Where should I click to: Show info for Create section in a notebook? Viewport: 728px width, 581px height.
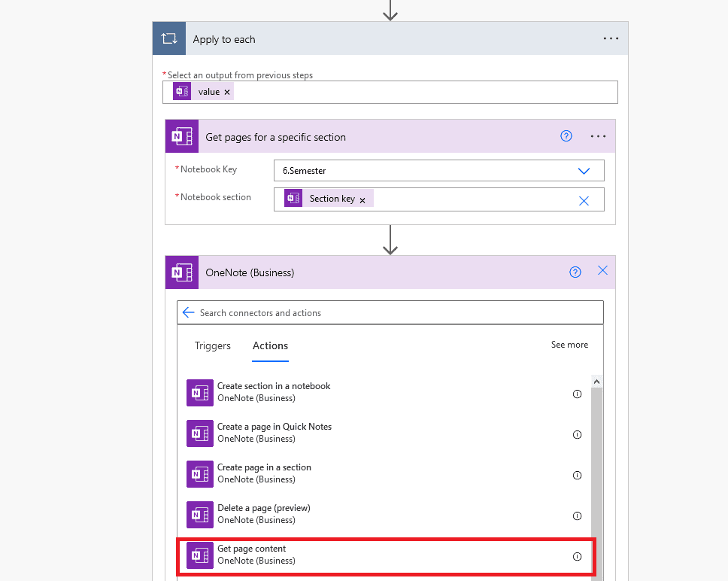tap(577, 394)
